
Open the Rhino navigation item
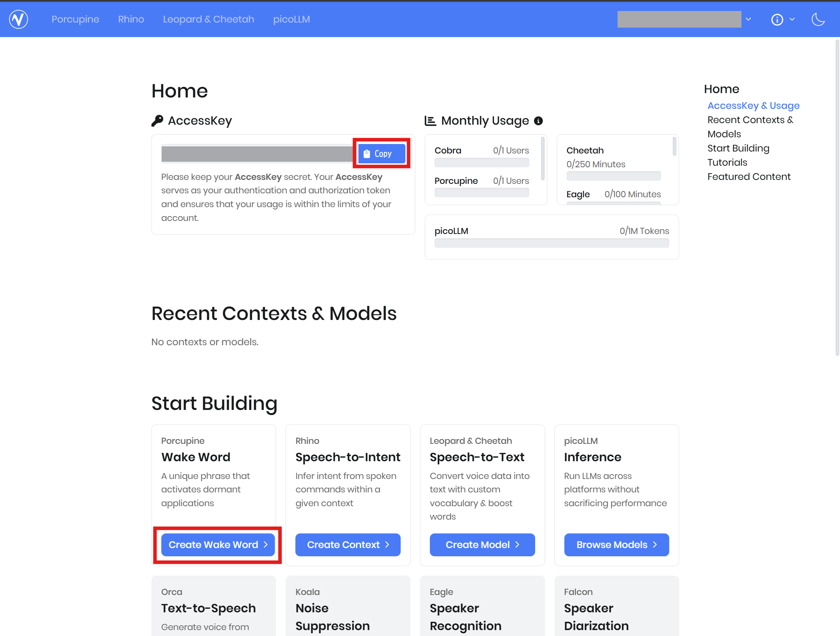click(x=131, y=19)
